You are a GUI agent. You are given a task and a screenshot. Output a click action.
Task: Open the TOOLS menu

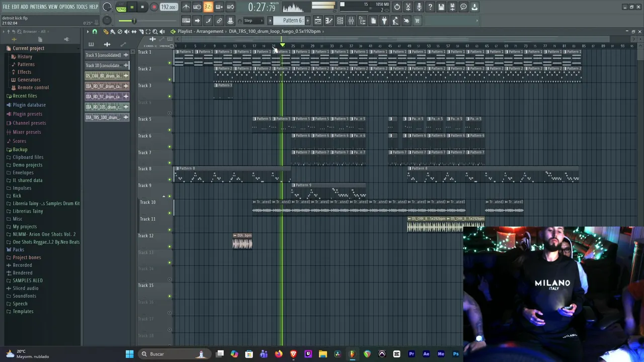click(82, 7)
